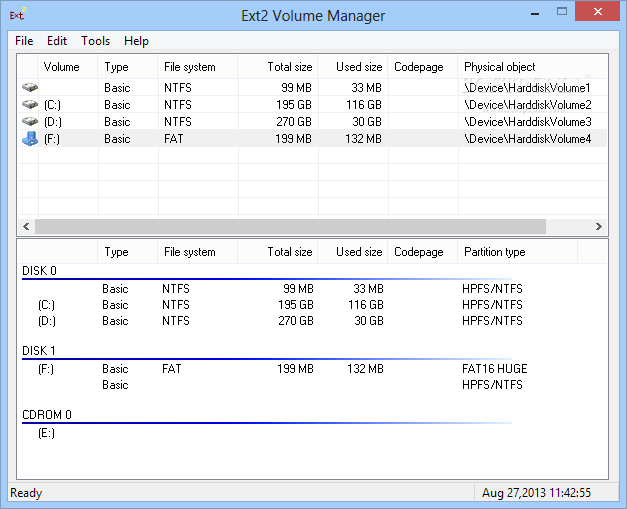Open the Help menu

click(136, 41)
